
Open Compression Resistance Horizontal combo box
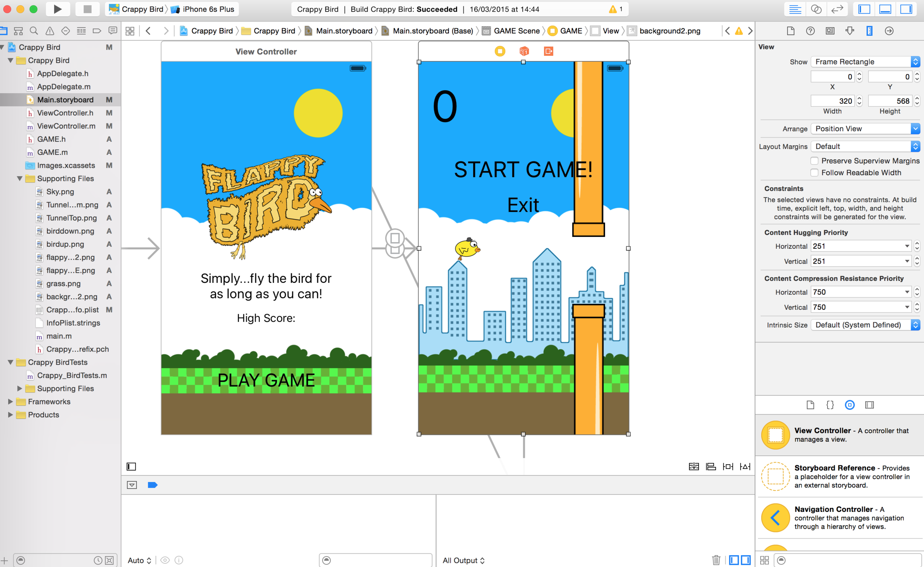click(x=861, y=292)
